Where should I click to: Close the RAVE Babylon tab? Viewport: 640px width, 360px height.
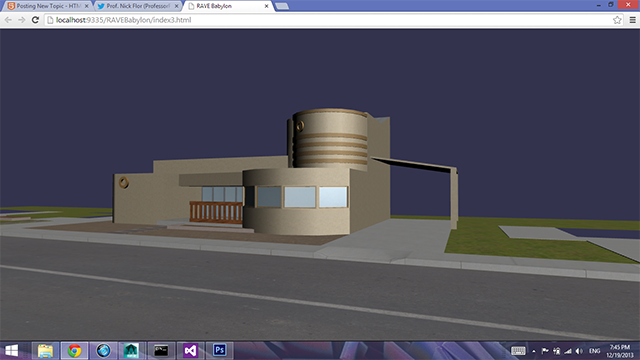point(266,6)
